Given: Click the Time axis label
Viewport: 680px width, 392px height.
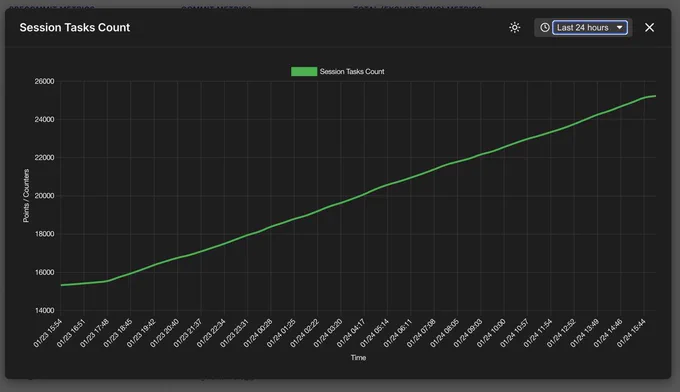Looking at the screenshot, I should pyautogui.click(x=358, y=357).
